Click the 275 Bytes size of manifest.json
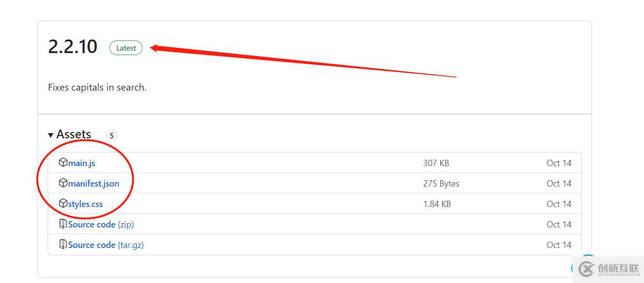This screenshot has width=644, height=283. (441, 184)
